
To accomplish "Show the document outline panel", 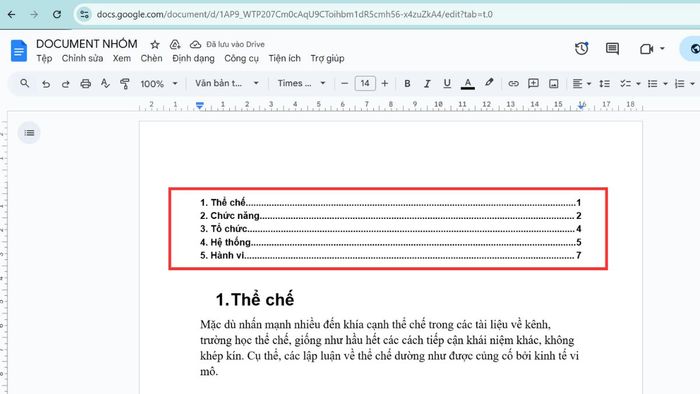I will point(29,133).
